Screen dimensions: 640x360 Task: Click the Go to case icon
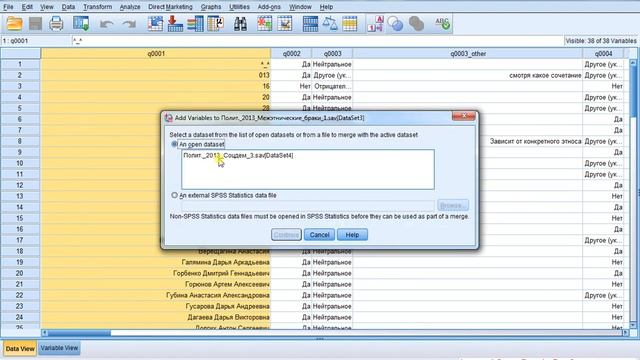[x=155, y=24]
